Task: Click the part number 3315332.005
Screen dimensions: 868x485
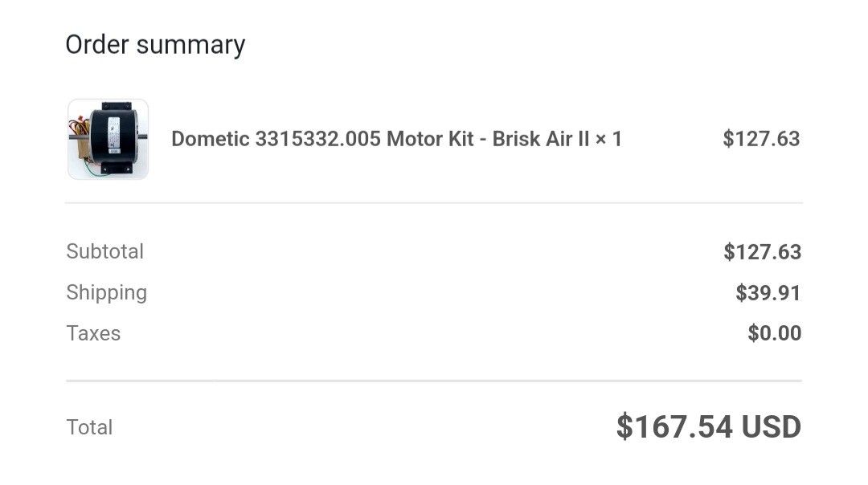Action: (x=317, y=139)
